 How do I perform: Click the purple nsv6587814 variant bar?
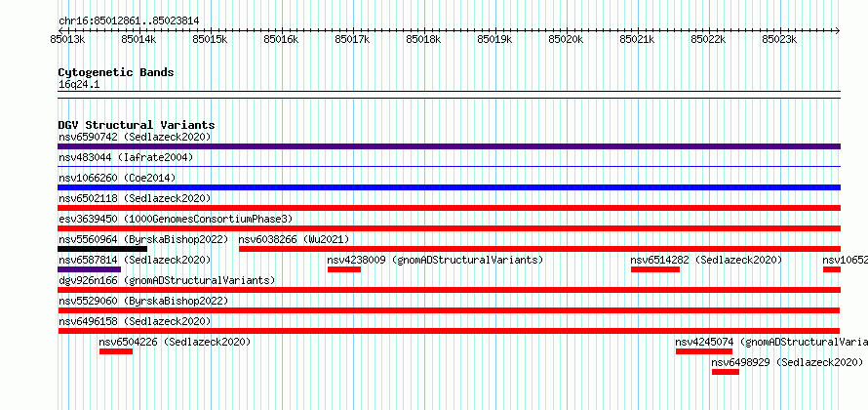(x=89, y=269)
